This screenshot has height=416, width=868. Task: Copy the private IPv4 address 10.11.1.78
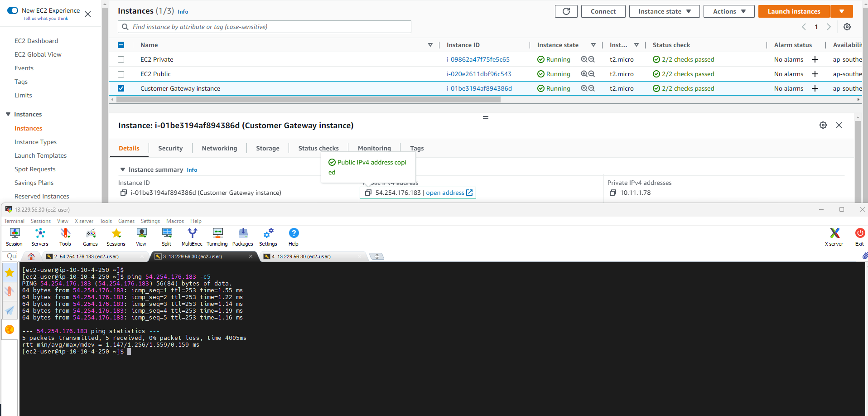[x=613, y=193]
